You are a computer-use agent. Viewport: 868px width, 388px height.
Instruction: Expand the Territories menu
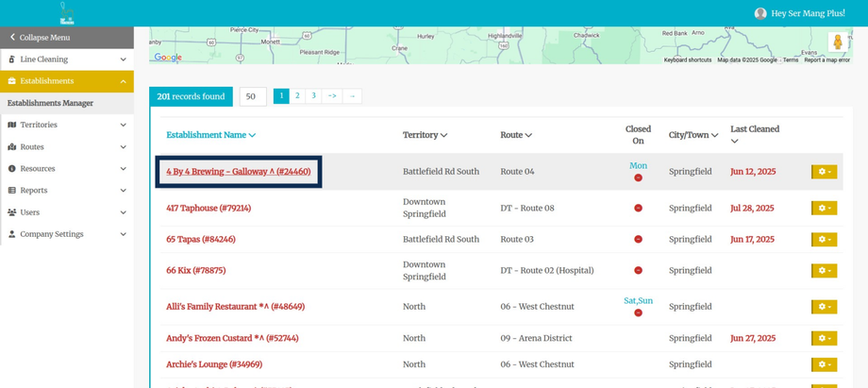67,125
